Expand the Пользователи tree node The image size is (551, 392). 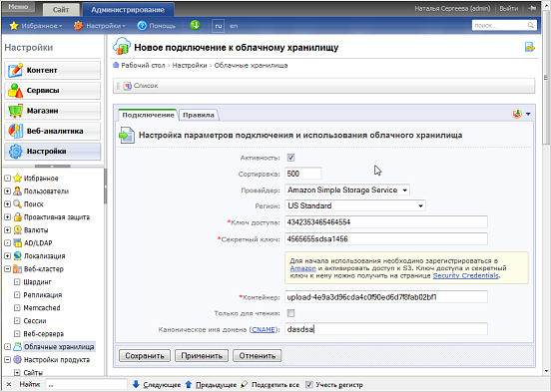7,192
